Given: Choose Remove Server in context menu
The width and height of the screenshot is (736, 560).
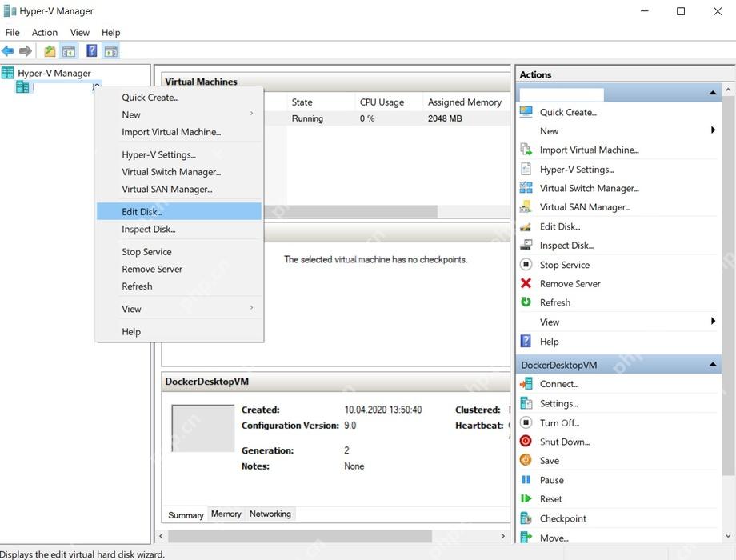Looking at the screenshot, I should (179, 269).
